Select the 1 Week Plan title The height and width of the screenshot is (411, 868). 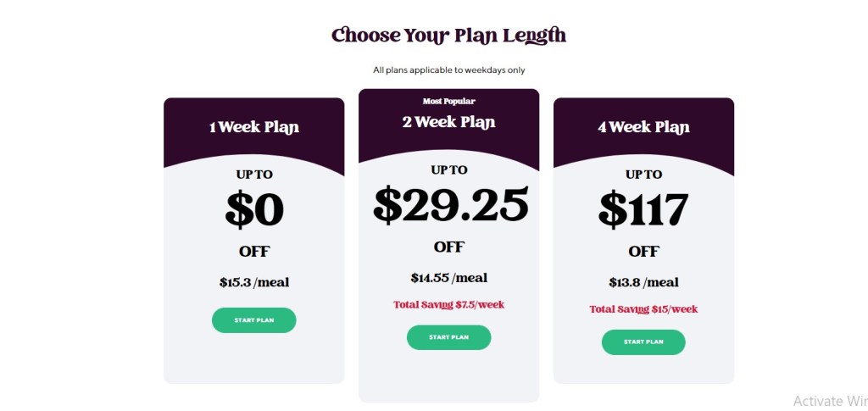click(x=253, y=128)
